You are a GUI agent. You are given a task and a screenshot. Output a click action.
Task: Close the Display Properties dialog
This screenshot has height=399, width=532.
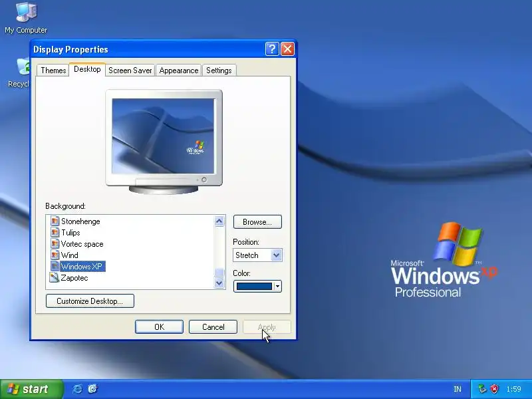click(288, 49)
